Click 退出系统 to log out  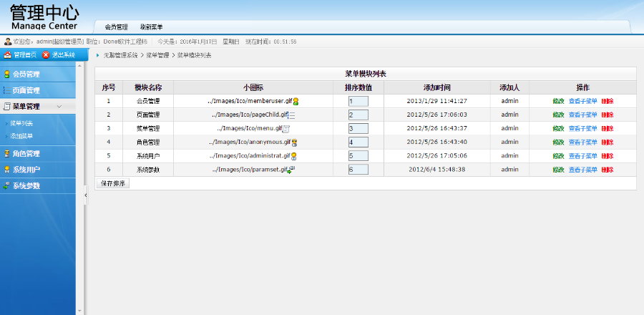pos(63,54)
